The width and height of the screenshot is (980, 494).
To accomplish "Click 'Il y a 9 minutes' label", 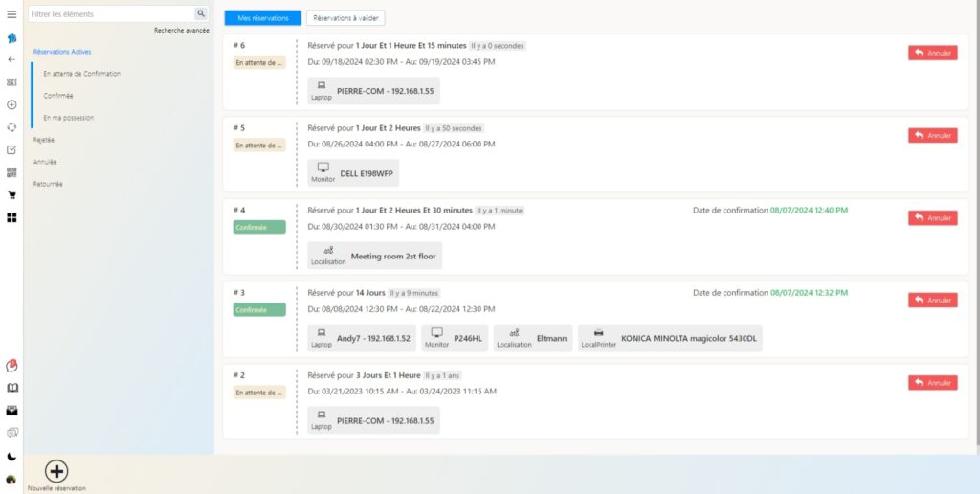I will [413, 293].
